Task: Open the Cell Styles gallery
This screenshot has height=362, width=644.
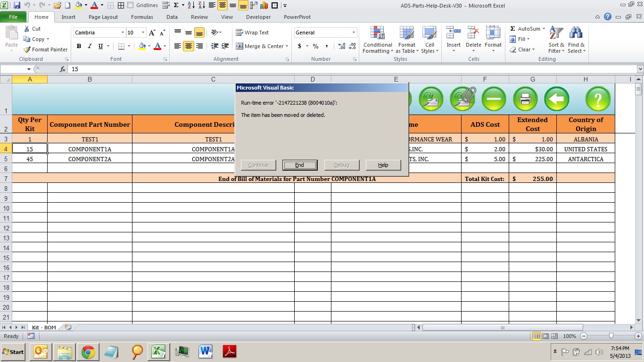Action: (429, 40)
